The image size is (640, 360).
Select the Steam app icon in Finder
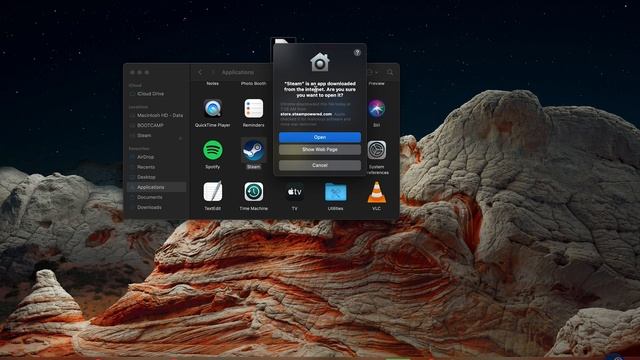pyautogui.click(x=253, y=150)
